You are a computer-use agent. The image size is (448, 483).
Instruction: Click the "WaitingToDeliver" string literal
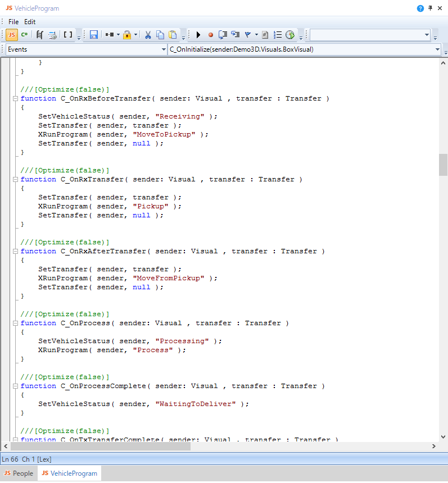coord(196,404)
